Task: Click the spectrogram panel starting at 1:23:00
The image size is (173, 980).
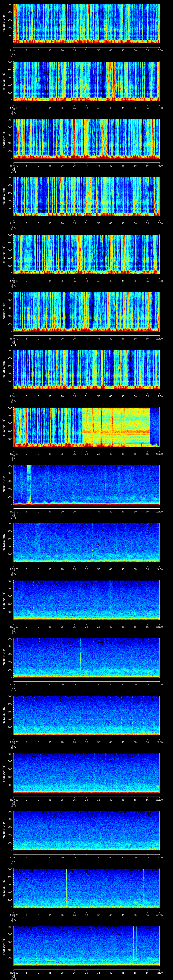Action: [x=87, y=542]
